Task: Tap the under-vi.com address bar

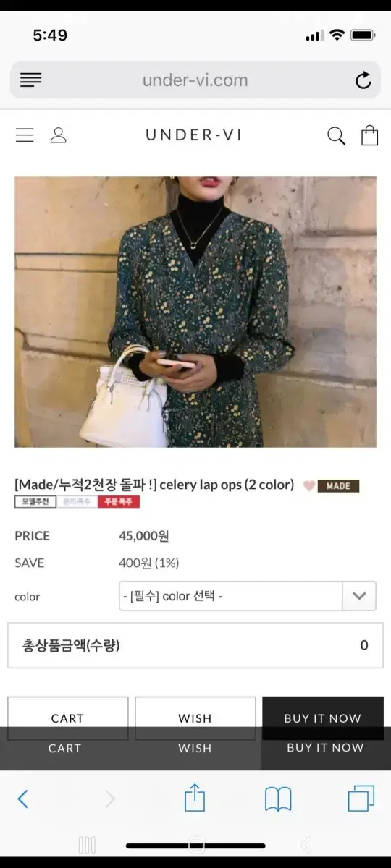Action: pyautogui.click(x=195, y=80)
